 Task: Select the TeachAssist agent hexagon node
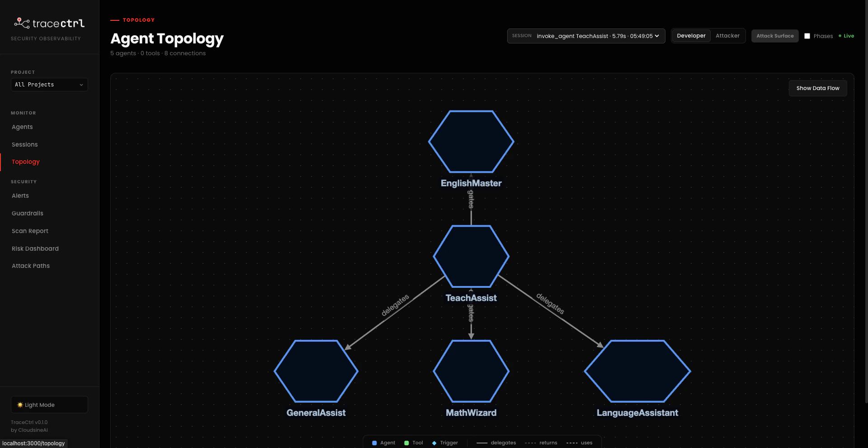point(471,256)
